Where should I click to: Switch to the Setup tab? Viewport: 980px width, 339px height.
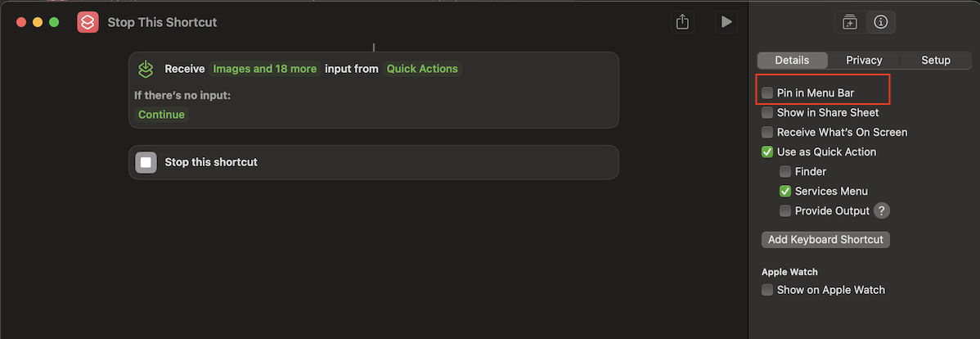[936, 60]
